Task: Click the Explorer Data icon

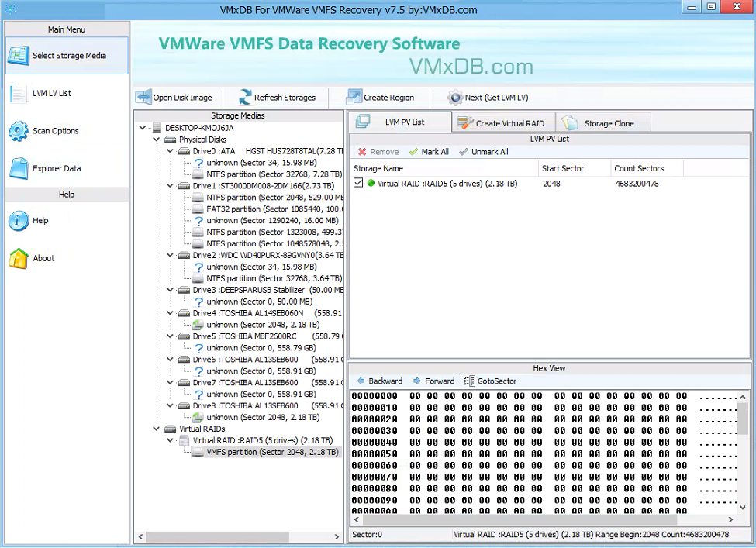Action: (19, 168)
